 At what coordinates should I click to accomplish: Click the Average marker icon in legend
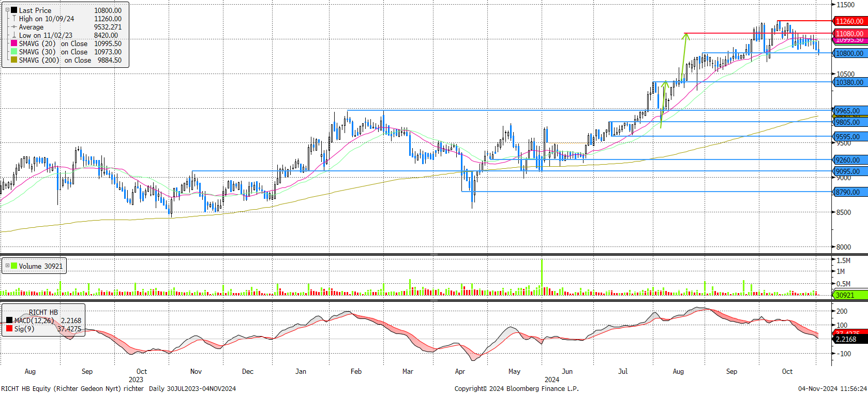14,26
